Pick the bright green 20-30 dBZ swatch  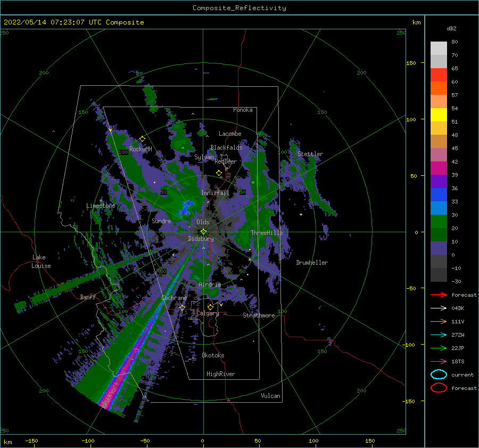tap(439, 222)
